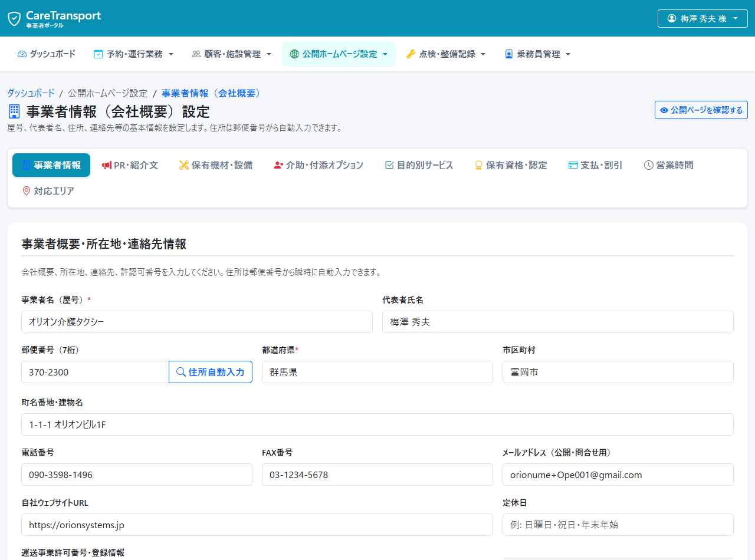Expand the 顧客・施設管理 menu caret
Image resolution: width=755 pixels, height=560 pixels.
(x=269, y=54)
